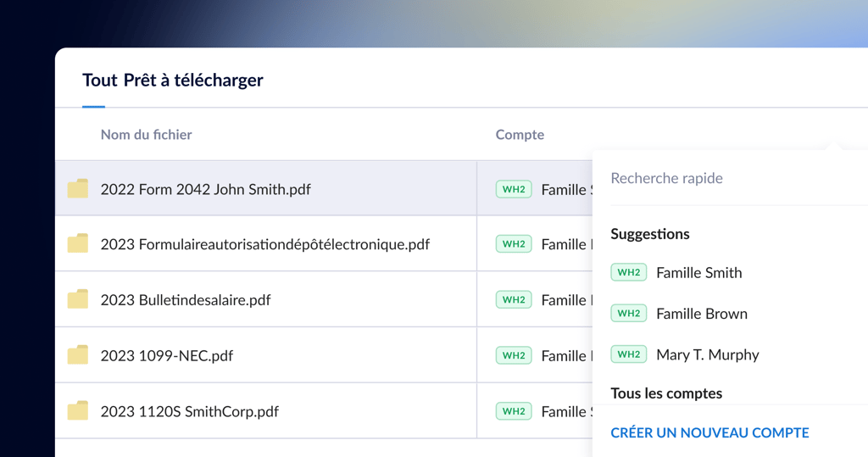The width and height of the screenshot is (868, 457).
Task: Focus the Recherche rapide search field
Action: click(729, 178)
